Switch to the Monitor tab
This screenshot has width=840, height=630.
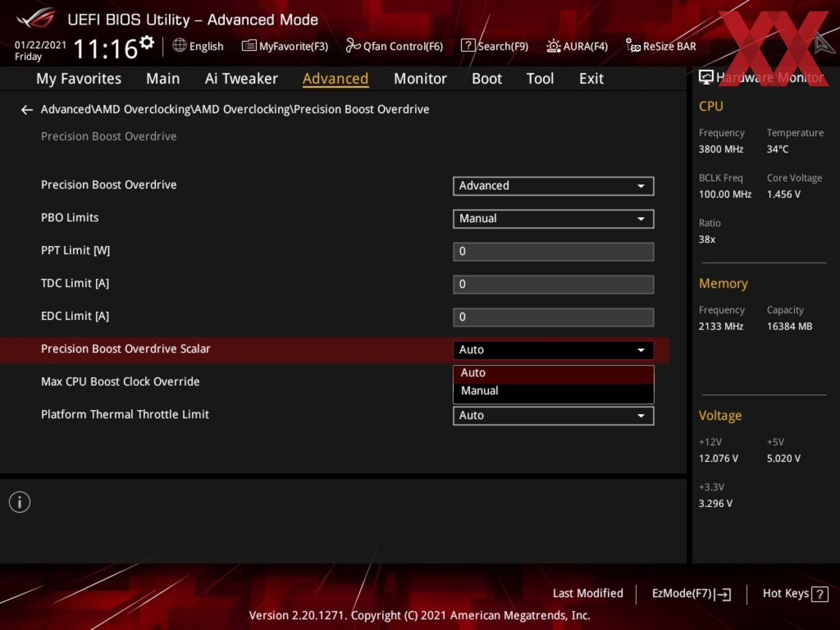click(x=420, y=78)
